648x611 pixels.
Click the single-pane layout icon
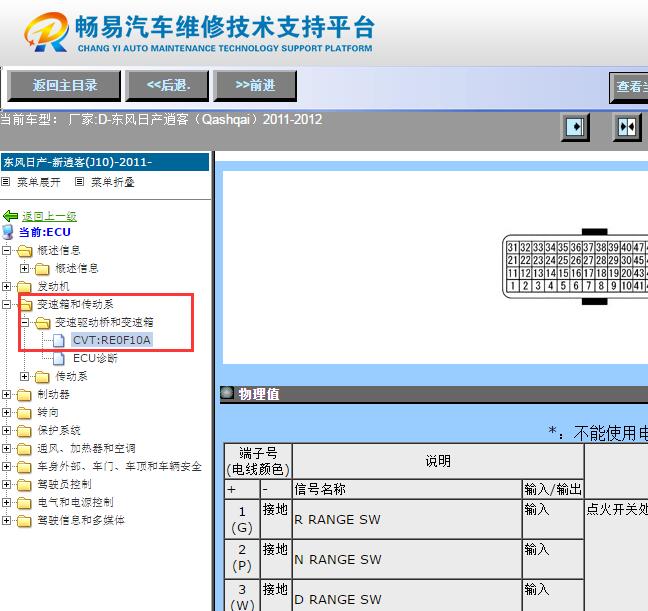[575, 127]
